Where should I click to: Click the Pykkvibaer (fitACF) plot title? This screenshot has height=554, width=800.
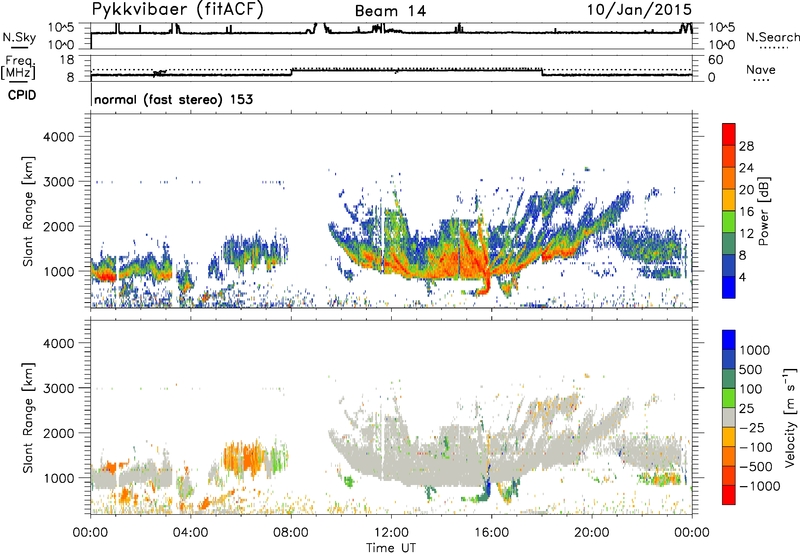(177, 9)
